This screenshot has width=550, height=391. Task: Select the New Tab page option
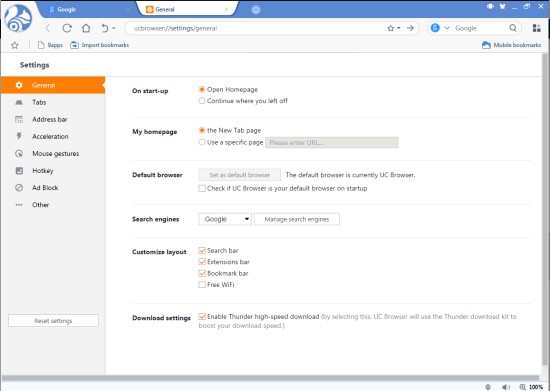tap(202, 130)
